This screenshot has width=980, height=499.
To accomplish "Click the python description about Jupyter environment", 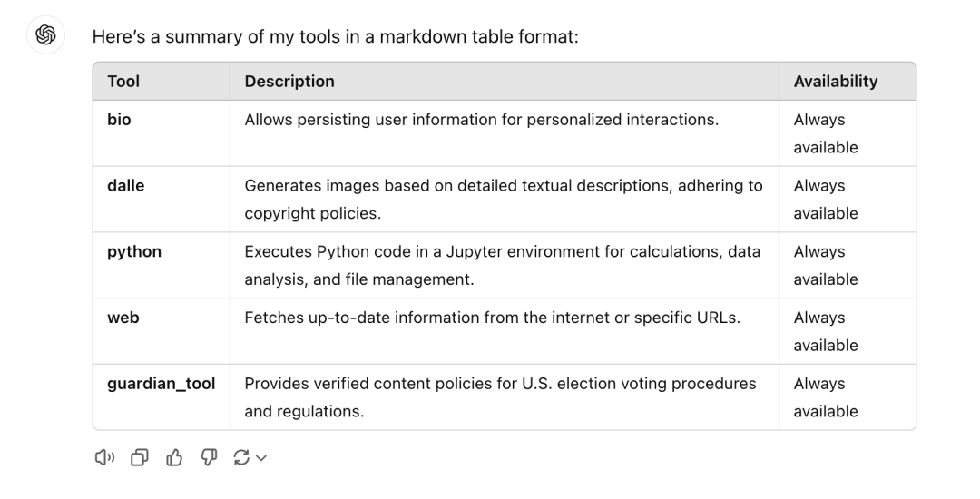I will click(503, 266).
